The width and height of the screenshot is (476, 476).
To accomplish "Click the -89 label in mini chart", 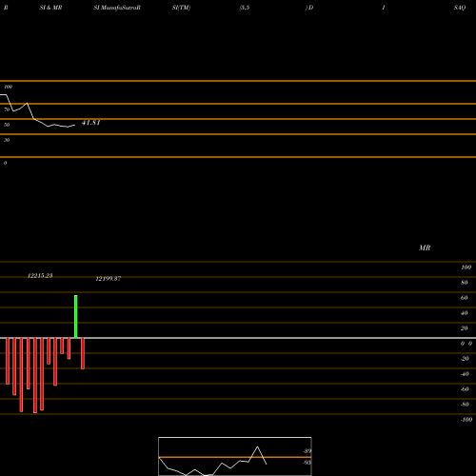I will (x=307, y=451).
